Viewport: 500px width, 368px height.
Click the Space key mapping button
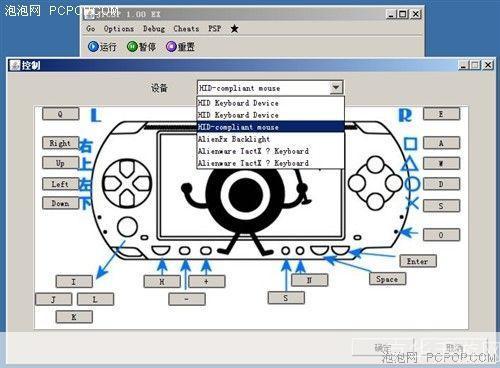coord(388,279)
